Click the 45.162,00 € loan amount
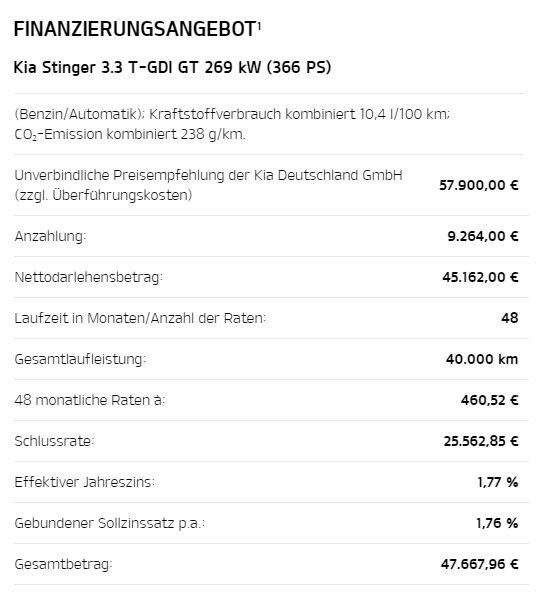Image resolution: width=537 pixels, height=599 pixels. pos(480,277)
